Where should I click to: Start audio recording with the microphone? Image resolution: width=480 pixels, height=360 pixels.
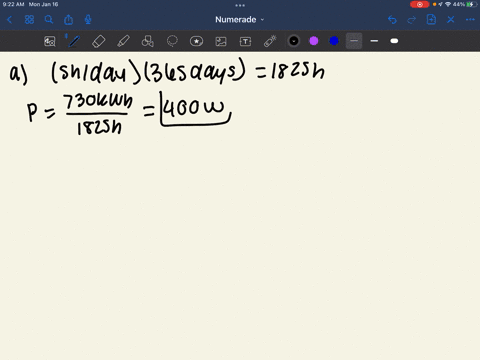coord(88,20)
